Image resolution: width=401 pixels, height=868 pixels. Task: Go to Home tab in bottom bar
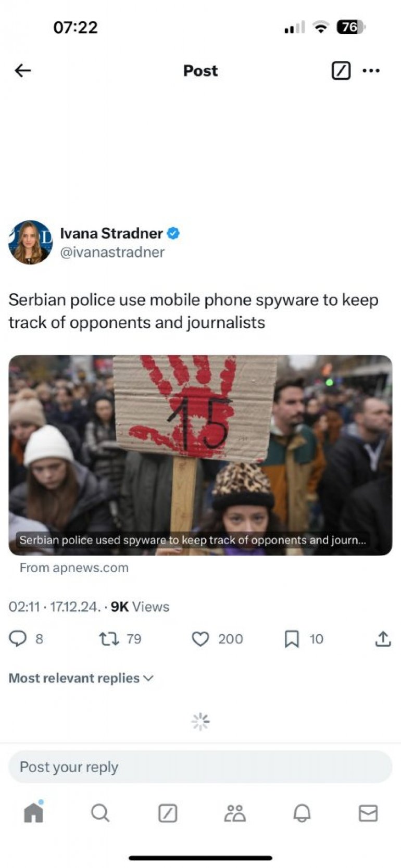click(x=33, y=812)
